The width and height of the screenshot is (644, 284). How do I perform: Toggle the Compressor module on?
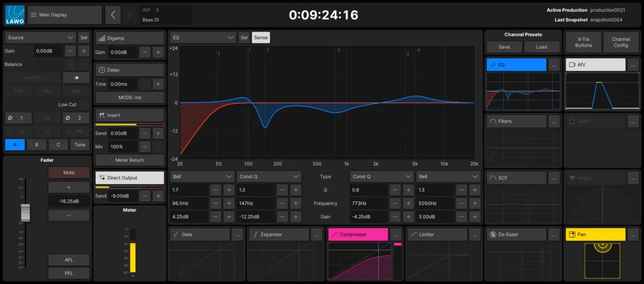pyautogui.click(x=357, y=234)
